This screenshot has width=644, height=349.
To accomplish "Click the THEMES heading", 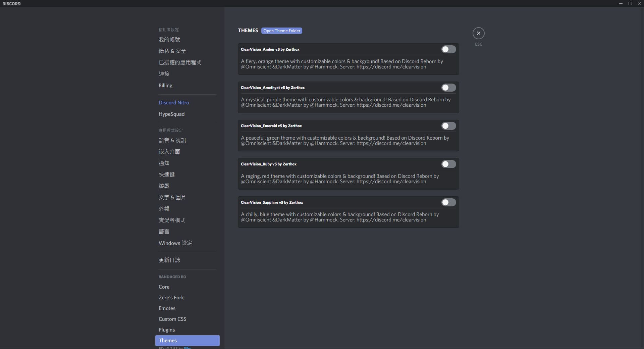I will tap(248, 31).
